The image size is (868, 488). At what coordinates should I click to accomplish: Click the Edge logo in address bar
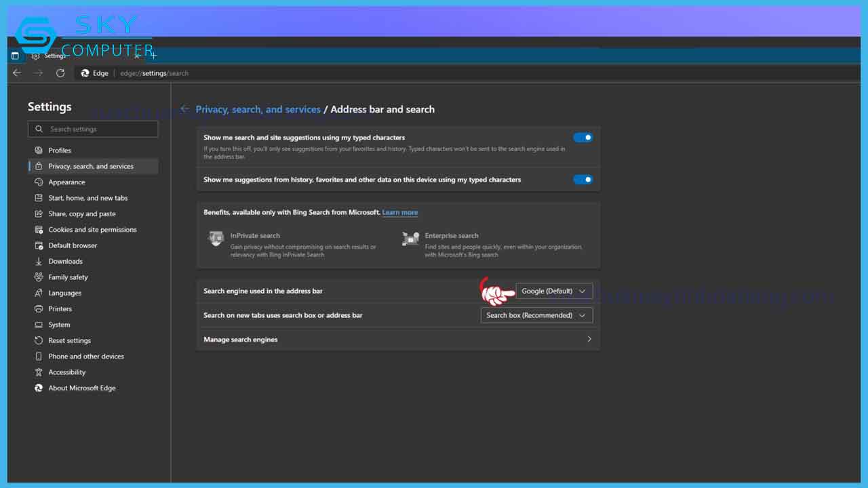[x=85, y=73]
